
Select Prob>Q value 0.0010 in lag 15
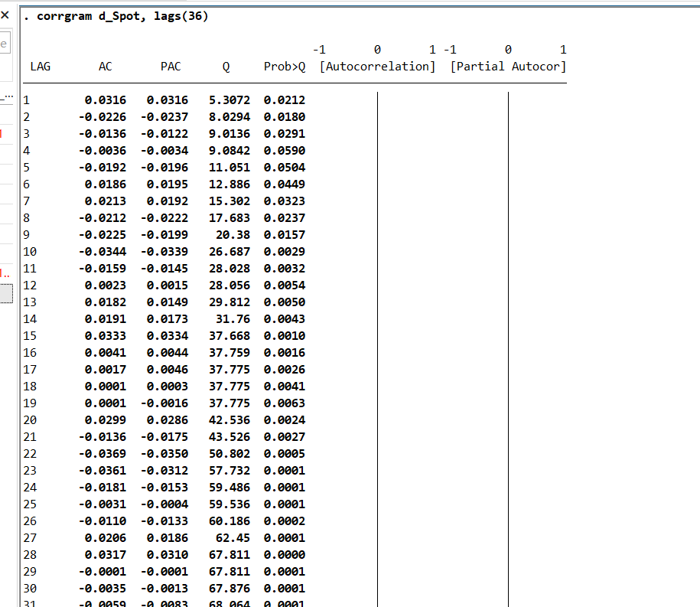285,336
